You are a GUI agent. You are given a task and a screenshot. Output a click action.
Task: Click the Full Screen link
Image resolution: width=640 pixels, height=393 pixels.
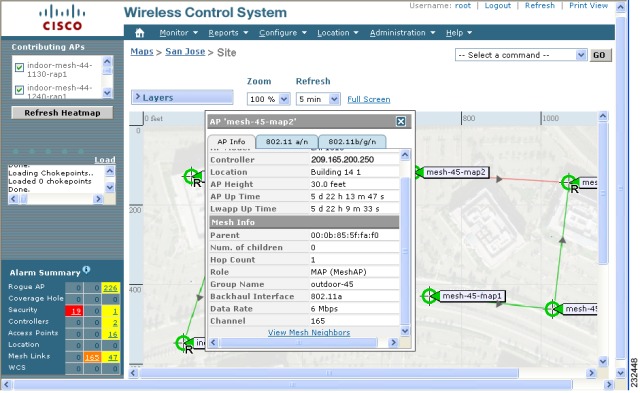369,99
